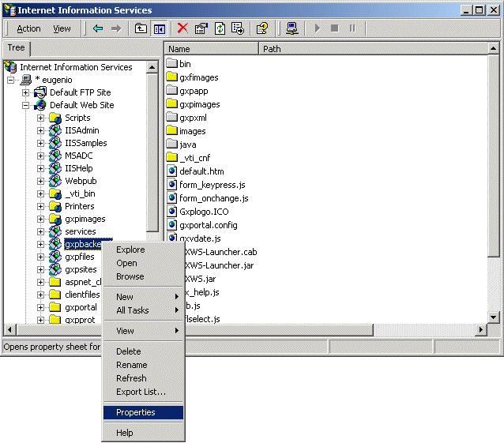Open the View menu in menubar

coord(62,28)
